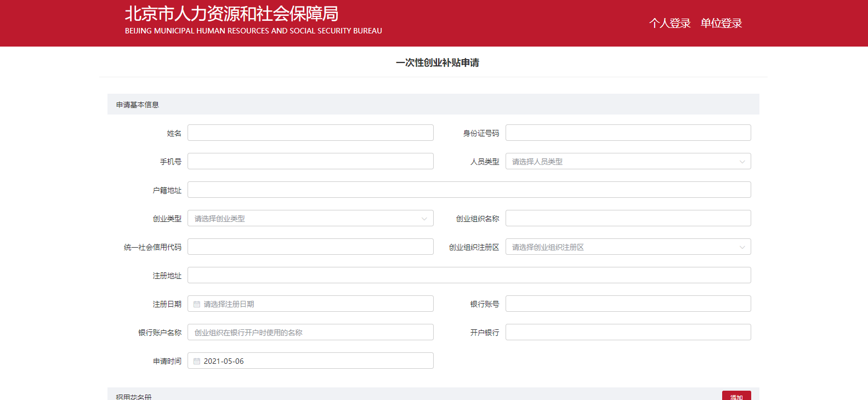Click the 一次性创业补贴申请 page heading

point(438,62)
